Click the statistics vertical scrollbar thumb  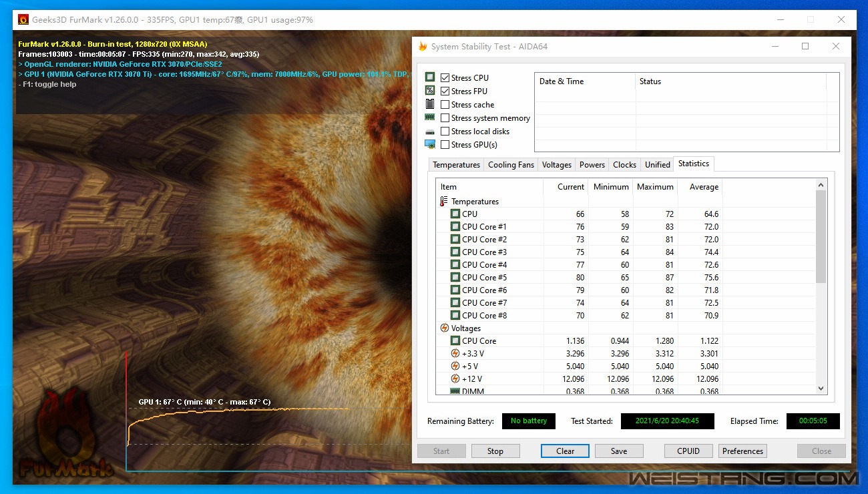(821, 236)
